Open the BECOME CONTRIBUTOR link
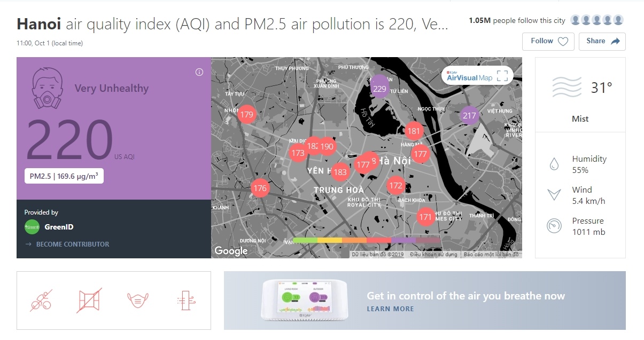This screenshot has height=340, width=644. pos(72,244)
